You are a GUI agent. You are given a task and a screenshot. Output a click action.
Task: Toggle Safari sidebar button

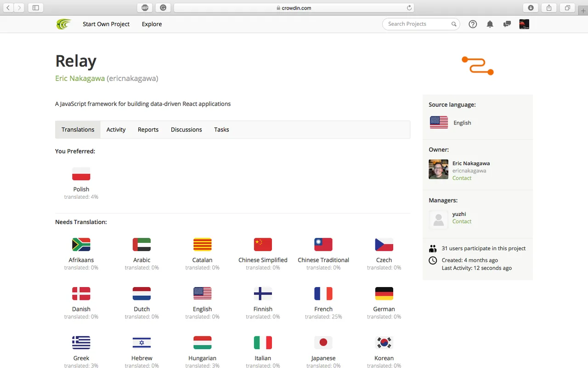(35, 7)
